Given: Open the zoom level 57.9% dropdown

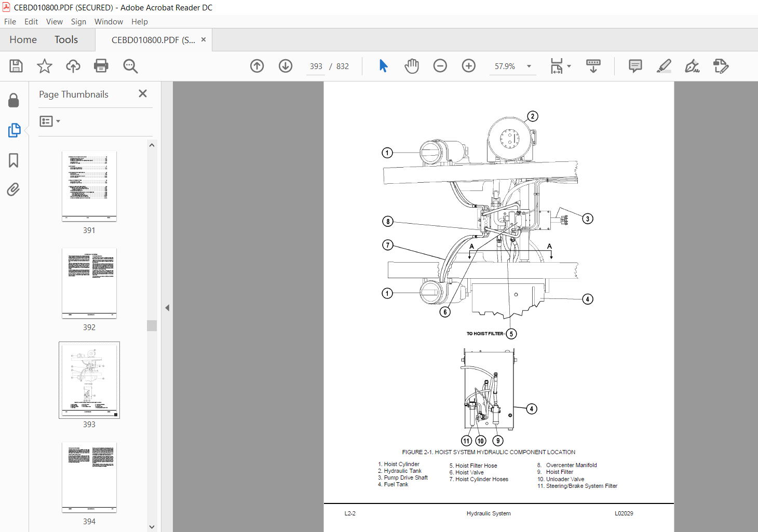Looking at the screenshot, I should pyautogui.click(x=529, y=66).
